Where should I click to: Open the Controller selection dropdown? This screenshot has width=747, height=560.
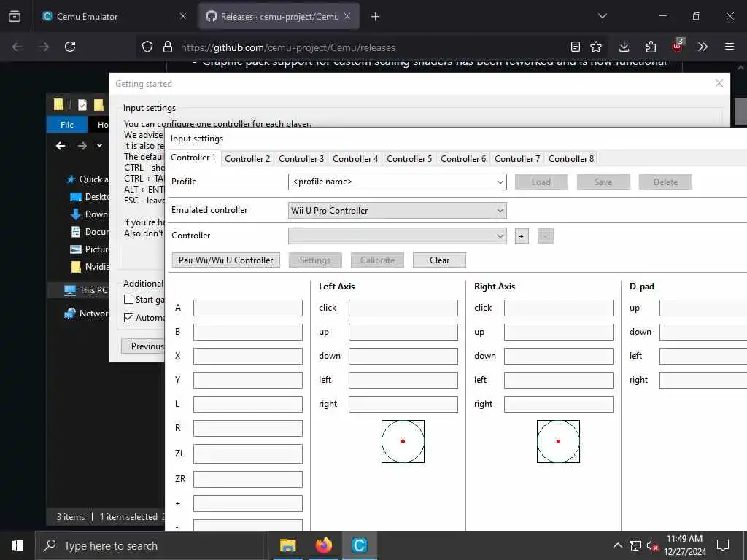point(397,236)
